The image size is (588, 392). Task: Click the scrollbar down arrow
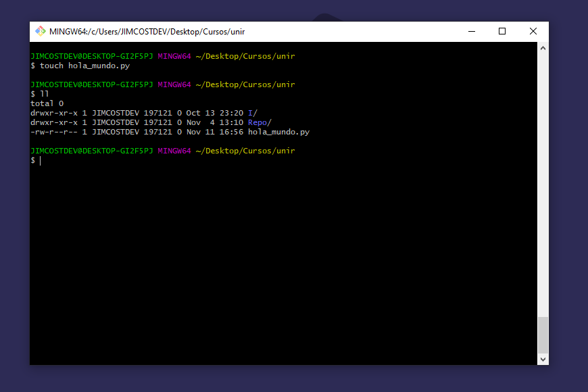pyautogui.click(x=542, y=359)
